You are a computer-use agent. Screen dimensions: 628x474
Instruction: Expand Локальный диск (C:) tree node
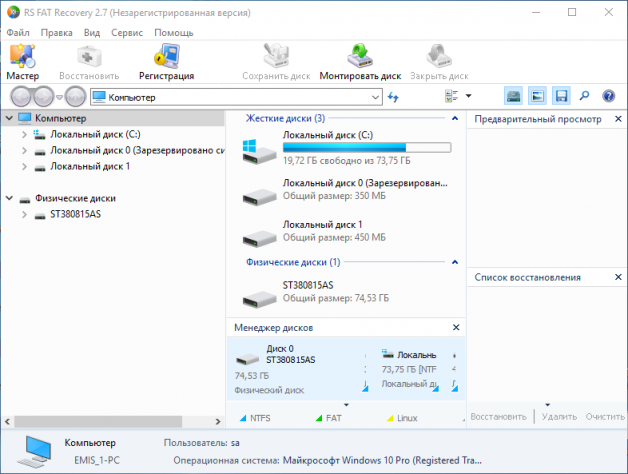[24, 135]
